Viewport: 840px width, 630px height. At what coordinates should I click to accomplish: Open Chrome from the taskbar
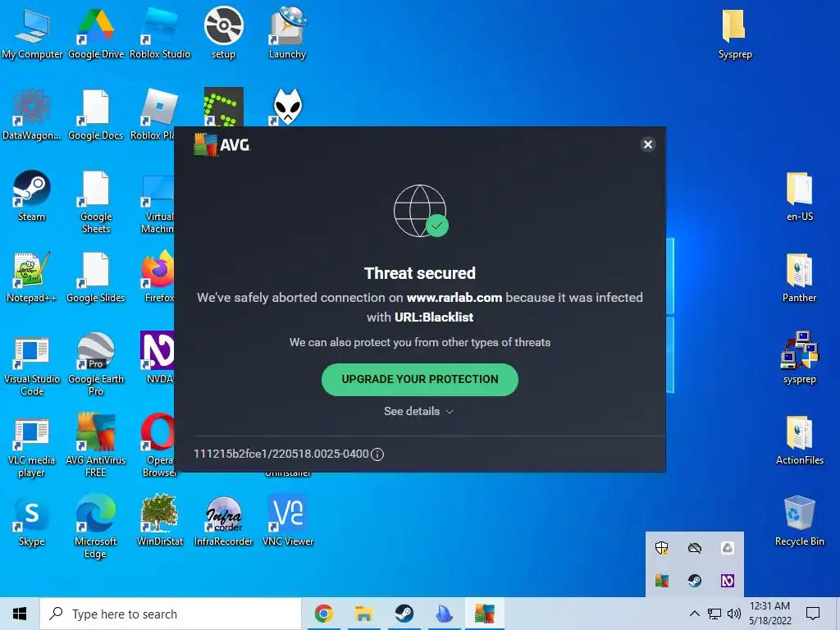coord(323,614)
